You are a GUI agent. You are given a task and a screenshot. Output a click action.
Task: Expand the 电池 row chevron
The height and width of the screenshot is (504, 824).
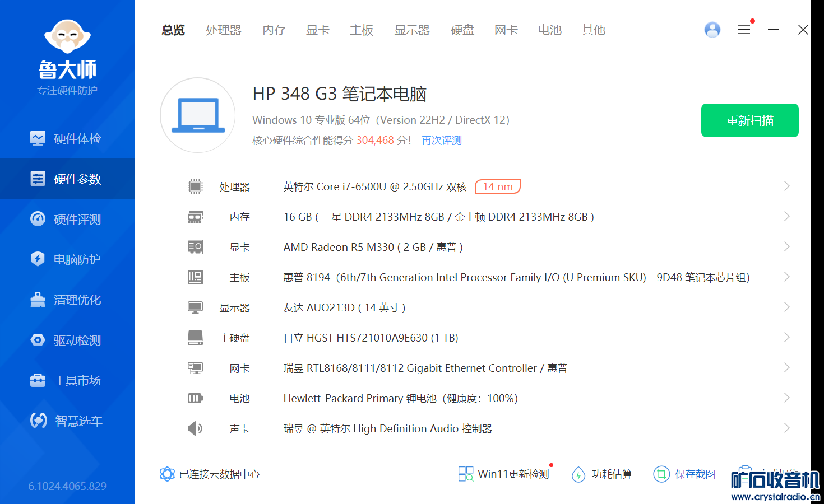[x=787, y=398]
